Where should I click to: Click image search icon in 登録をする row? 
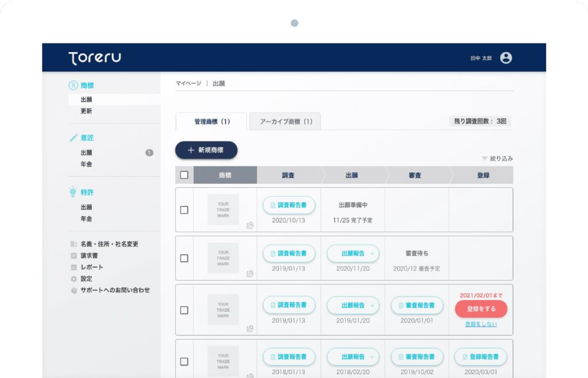[x=250, y=329]
